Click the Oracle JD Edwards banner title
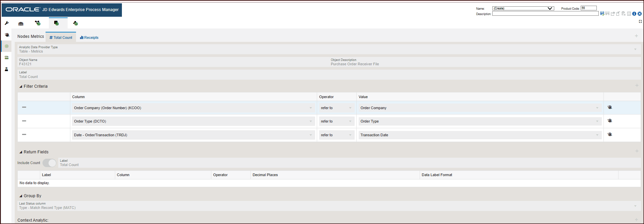The image size is (644, 224). click(x=62, y=10)
